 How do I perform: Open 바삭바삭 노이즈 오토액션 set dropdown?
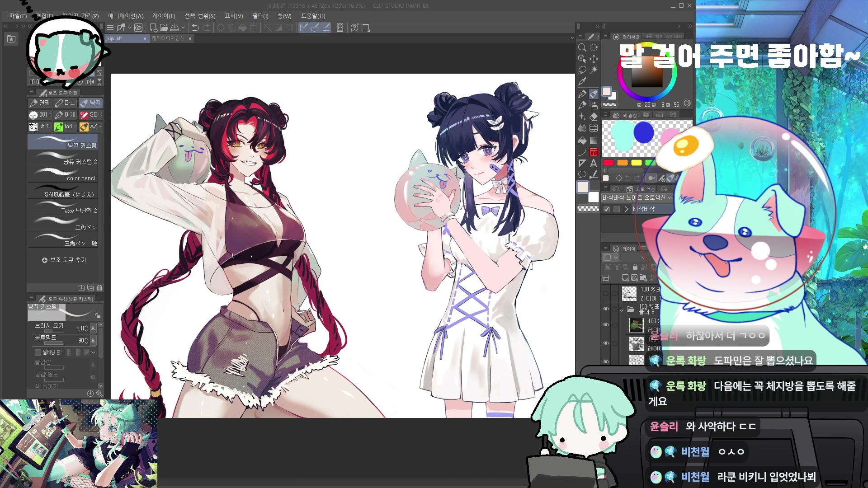click(x=637, y=198)
